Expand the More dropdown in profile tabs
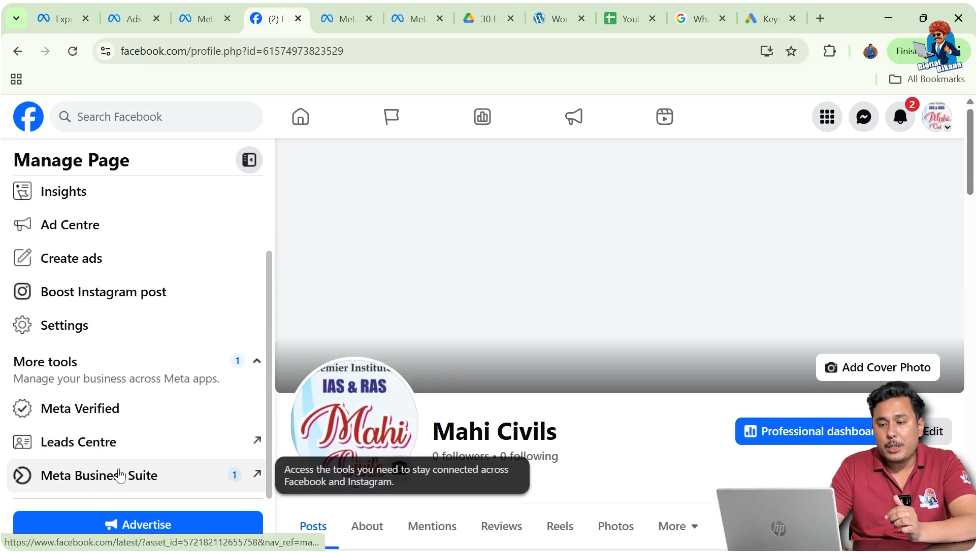The width and height of the screenshot is (976, 552). click(x=678, y=526)
